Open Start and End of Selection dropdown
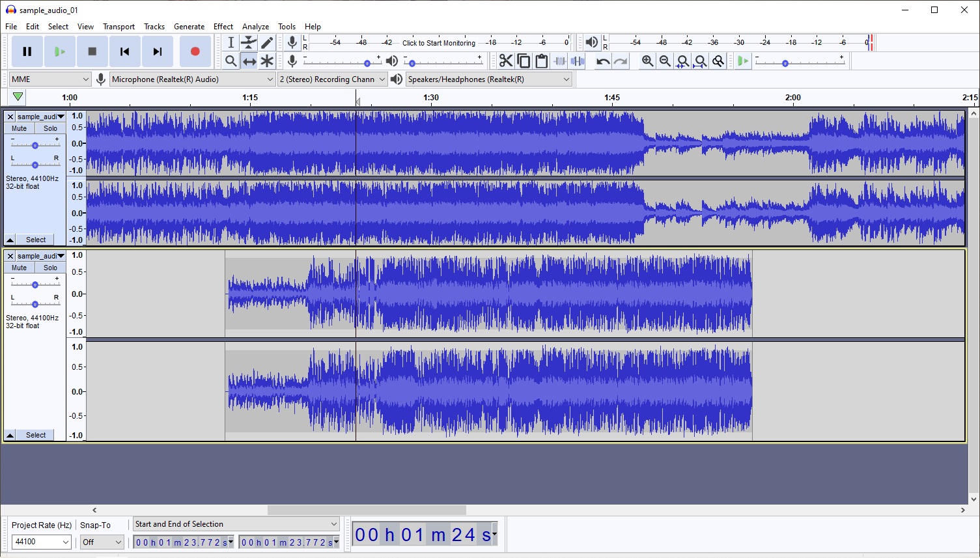 pos(236,524)
